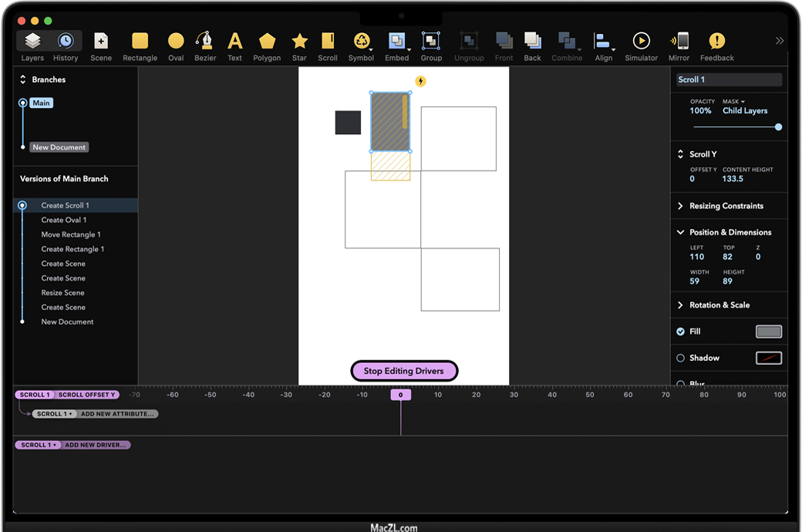Expand the Rotation & Scale section
802x532 pixels.
(x=719, y=305)
